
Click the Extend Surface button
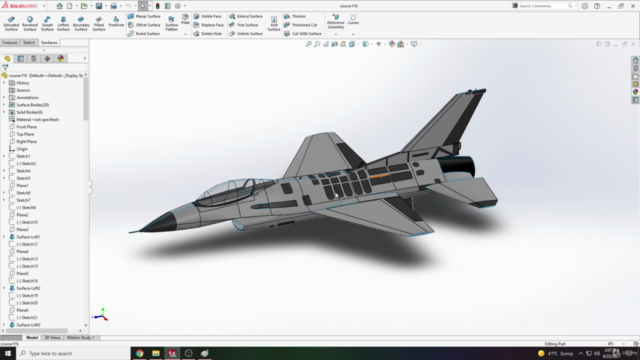click(246, 16)
